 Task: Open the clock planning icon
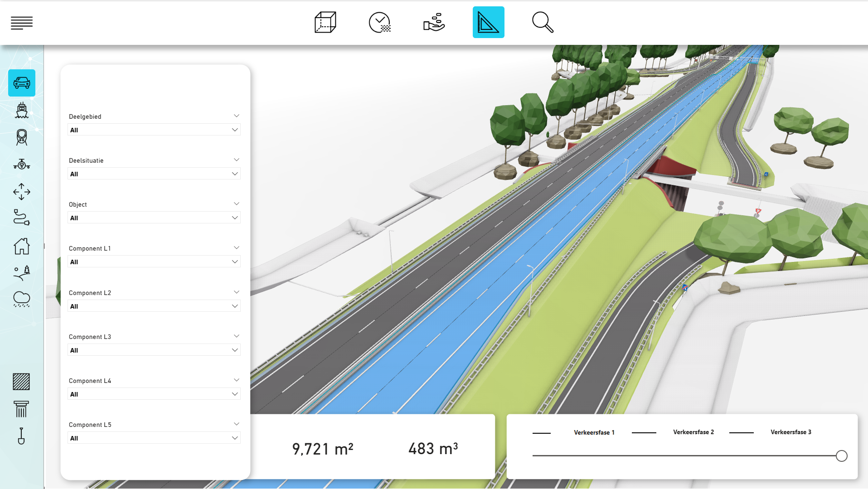[379, 23]
